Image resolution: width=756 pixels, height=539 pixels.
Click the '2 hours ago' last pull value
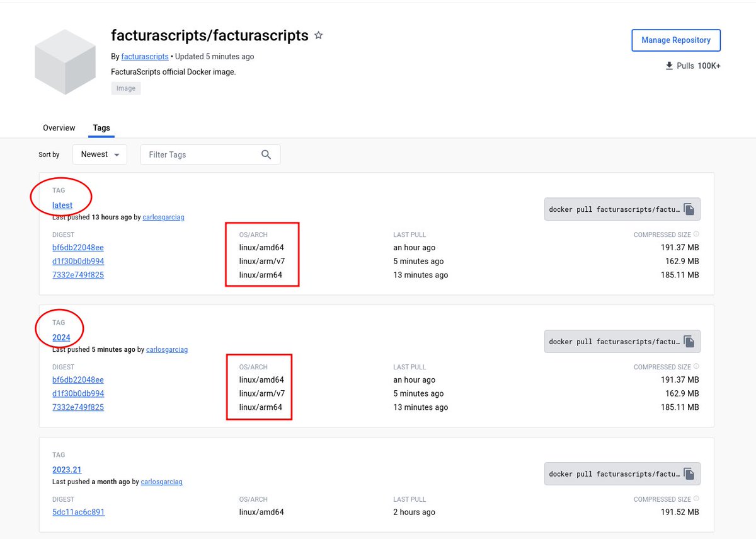[x=415, y=513]
